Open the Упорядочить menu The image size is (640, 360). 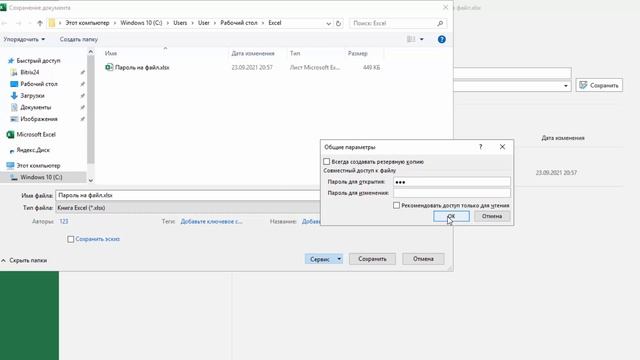[x=24, y=40]
